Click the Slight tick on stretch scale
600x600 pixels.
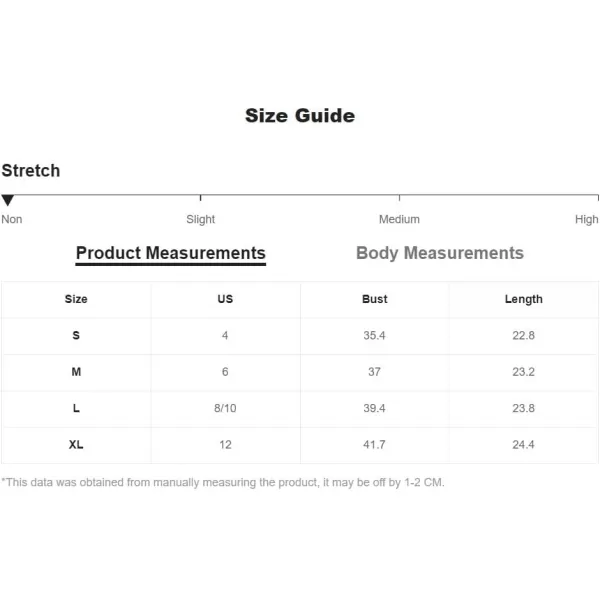click(x=201, y=197)
